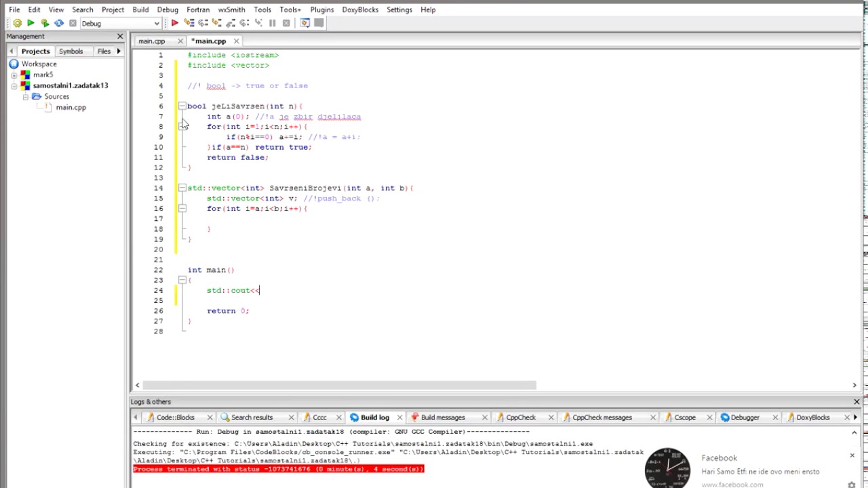Click Build and run icon
Viewport: 868px width, 488px height.
coord(45,23)
